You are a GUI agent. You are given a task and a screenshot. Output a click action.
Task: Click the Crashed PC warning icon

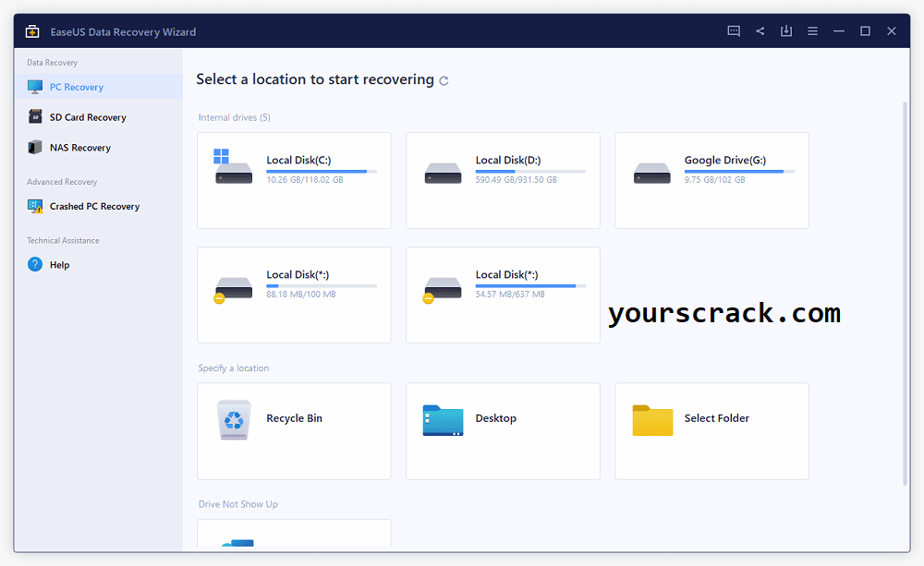tap(35, 206)
